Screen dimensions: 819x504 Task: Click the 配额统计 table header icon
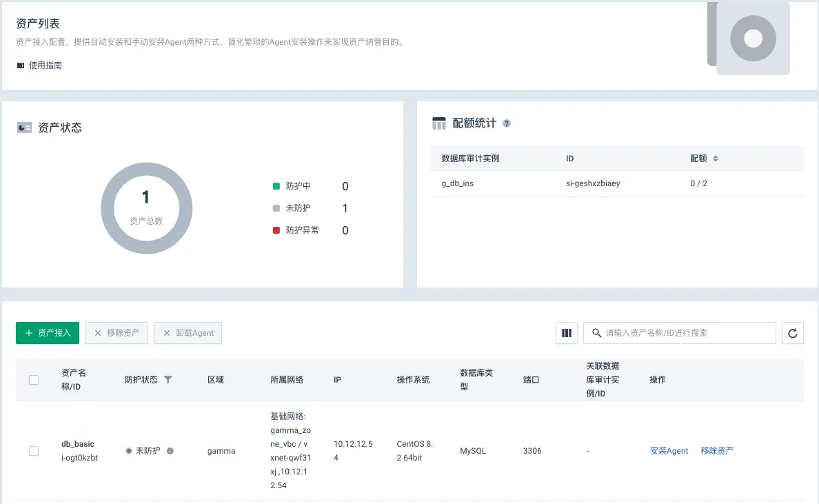click(x=439, y=123)
